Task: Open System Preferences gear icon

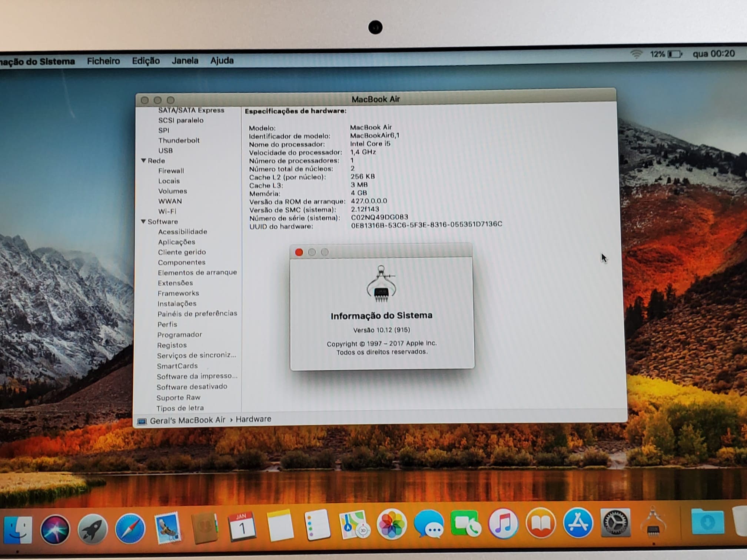Action: pos(615,522)
